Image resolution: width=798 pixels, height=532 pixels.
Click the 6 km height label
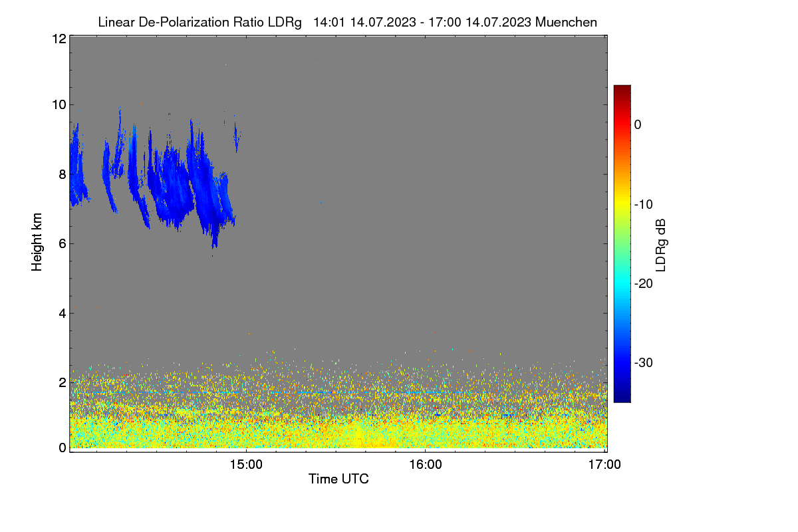(x=62, y=243)
